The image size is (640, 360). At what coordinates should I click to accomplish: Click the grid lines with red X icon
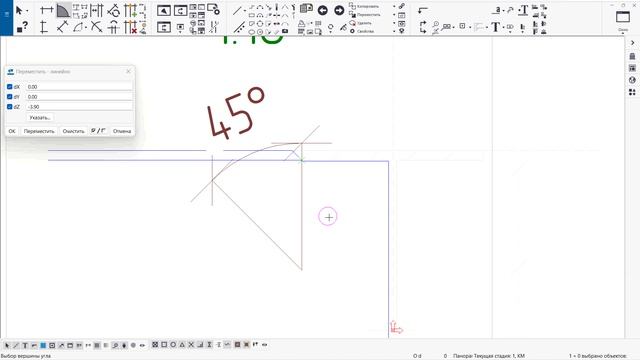[x=131, y=27]
